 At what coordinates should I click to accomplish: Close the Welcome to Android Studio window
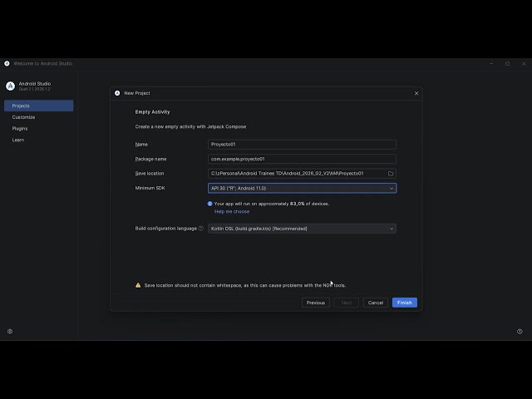click(524, 63)
